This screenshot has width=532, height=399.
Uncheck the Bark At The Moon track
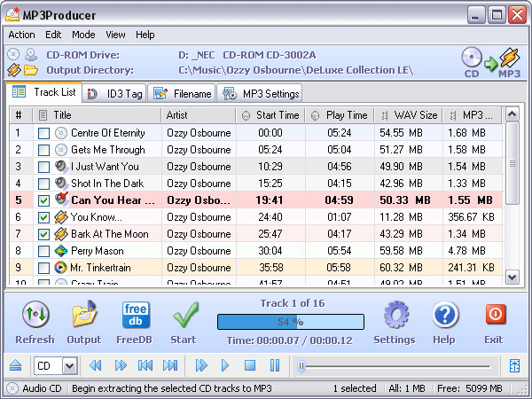click(43, 234)
